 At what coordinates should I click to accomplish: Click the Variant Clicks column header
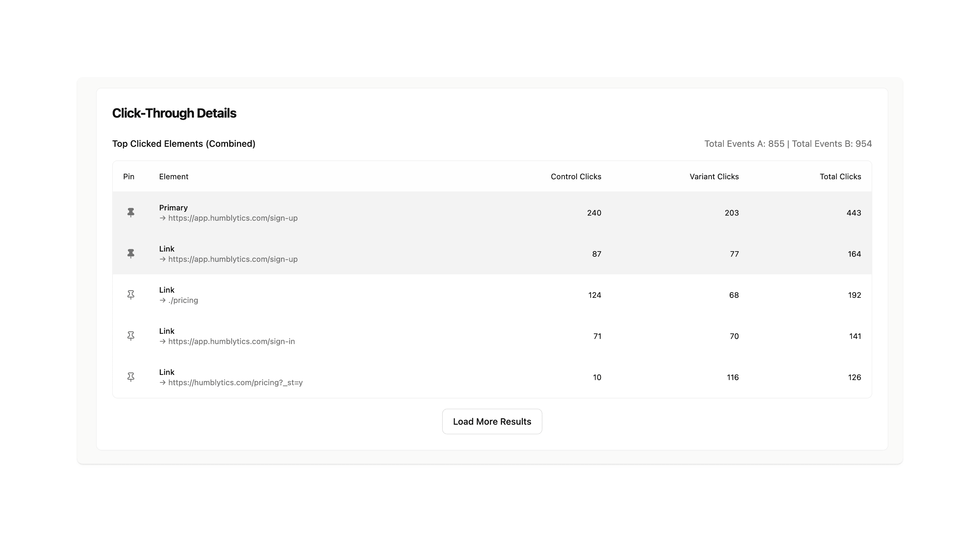pyautogui.click(x=714, y=176)
